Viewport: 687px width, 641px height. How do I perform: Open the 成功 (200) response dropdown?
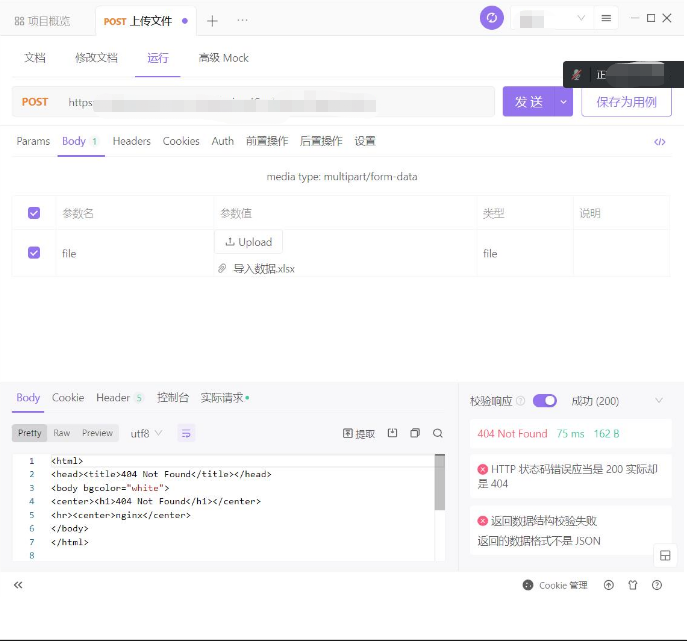click(617, 401)
